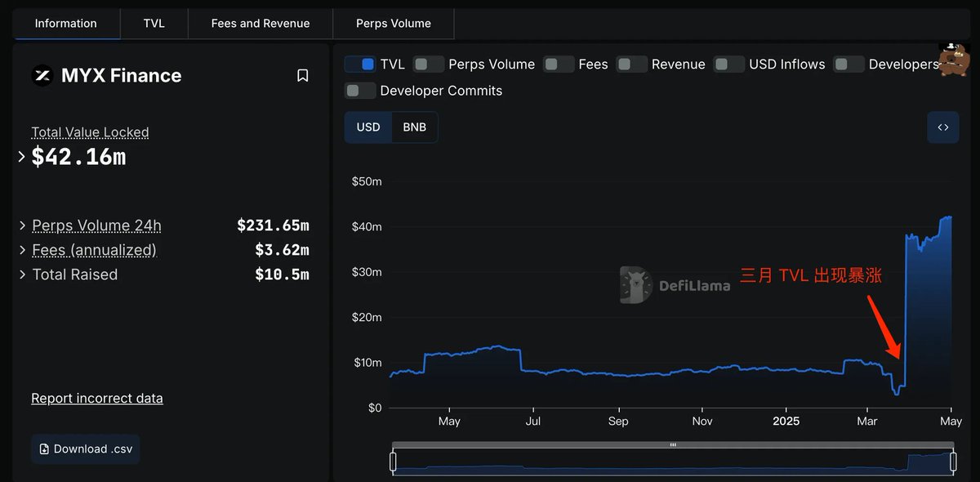Enable the Revenue chart series
This screenshot has height=482, width=980.
tap(631, 65)
